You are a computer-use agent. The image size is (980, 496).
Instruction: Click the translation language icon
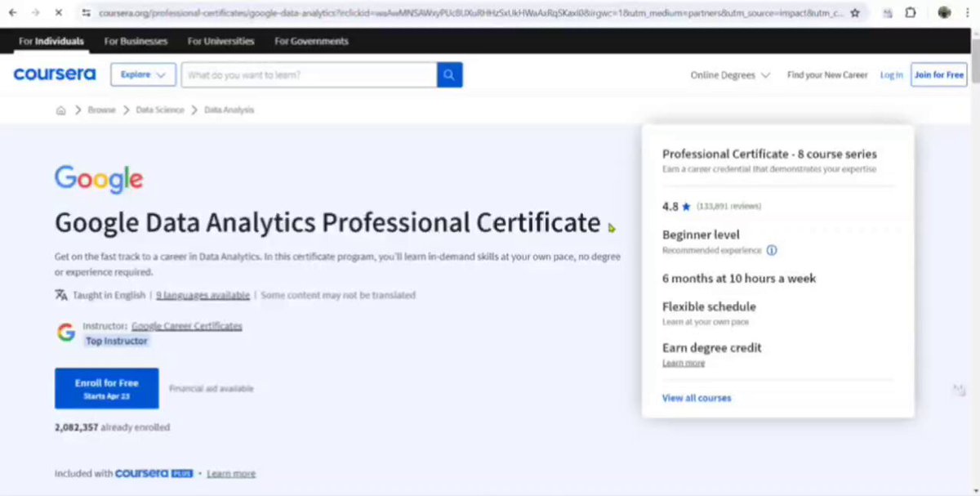tap(61, 295)
